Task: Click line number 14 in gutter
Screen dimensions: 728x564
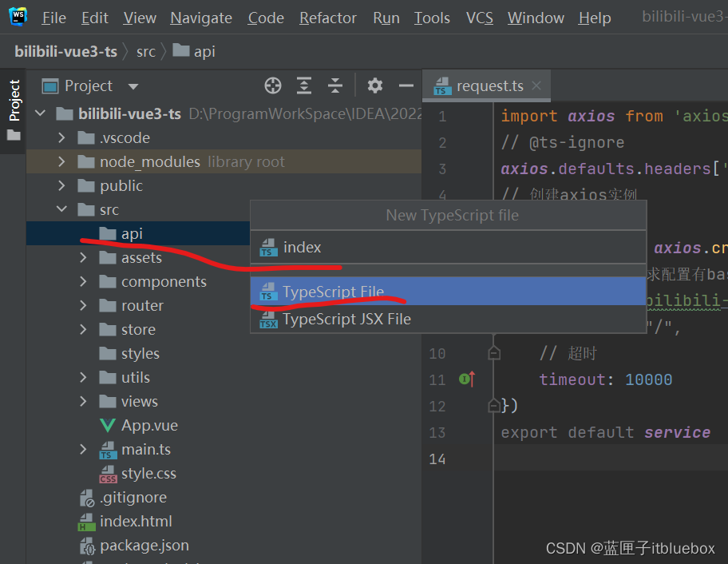Action: pos(437,459)
